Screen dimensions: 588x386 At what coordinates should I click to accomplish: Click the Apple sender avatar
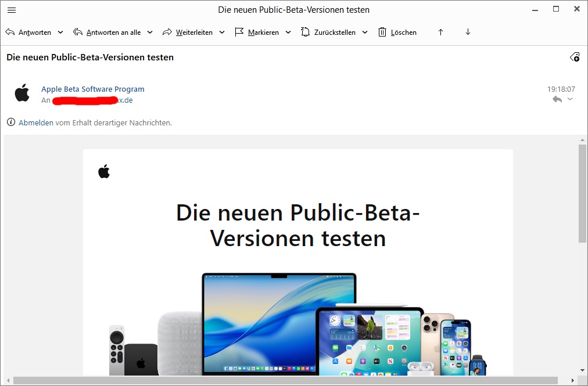pyautogui.click(x=22, y=93)
